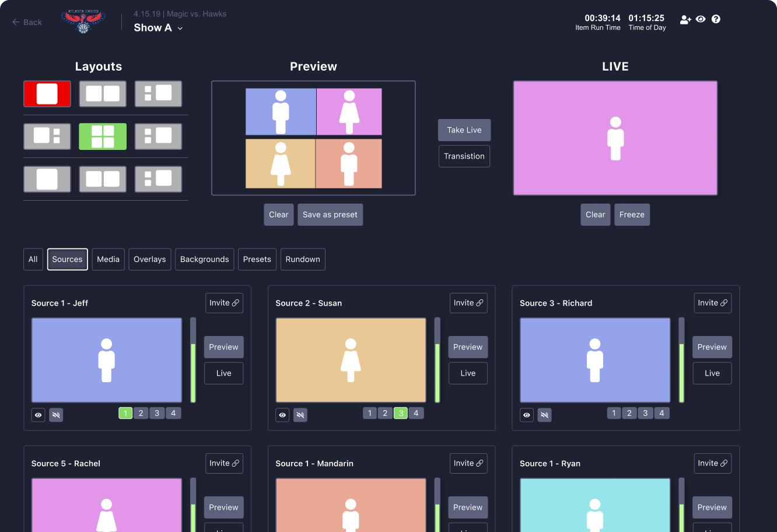Click Source 2 - Susan video thumbnail
Image resolution: width=777 pixels, height=532 pixels.
[x=351, y=360]
